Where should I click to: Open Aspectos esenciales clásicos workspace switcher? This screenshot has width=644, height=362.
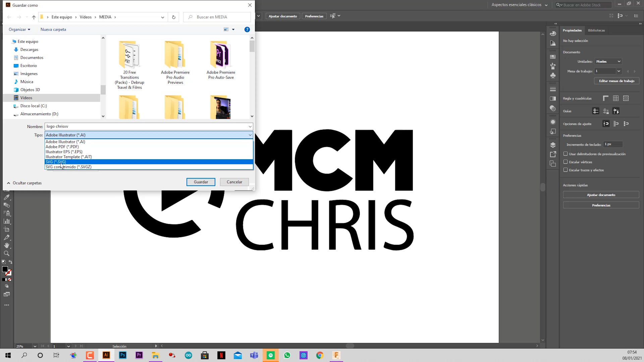519,5
